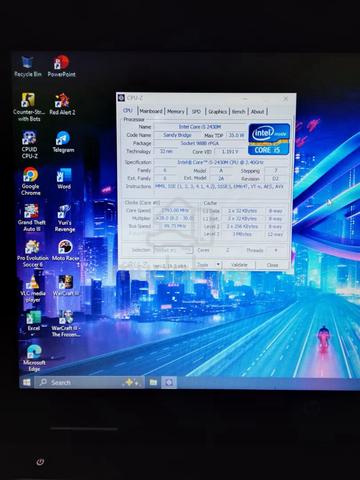Open the Memory tab in CPU-Z

tap(176, 111)
